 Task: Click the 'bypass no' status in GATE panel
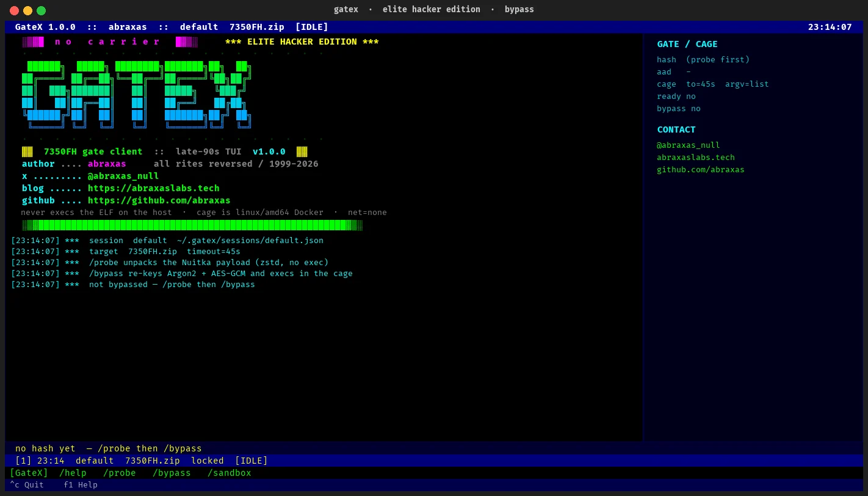679,108
